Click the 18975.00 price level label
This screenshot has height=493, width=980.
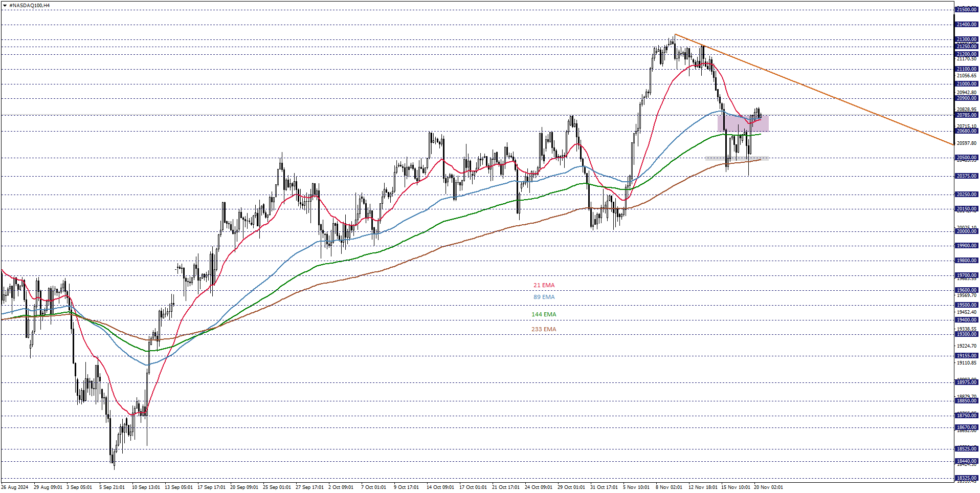[x=966, y=382]
